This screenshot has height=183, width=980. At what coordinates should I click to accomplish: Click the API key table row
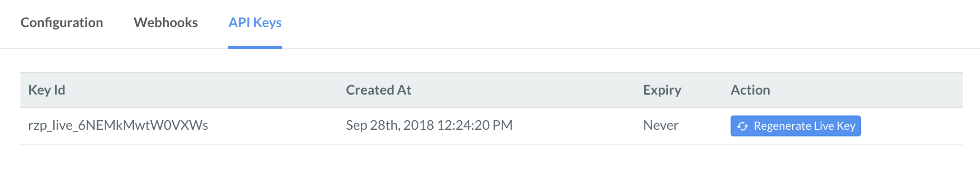pos(492,126)
